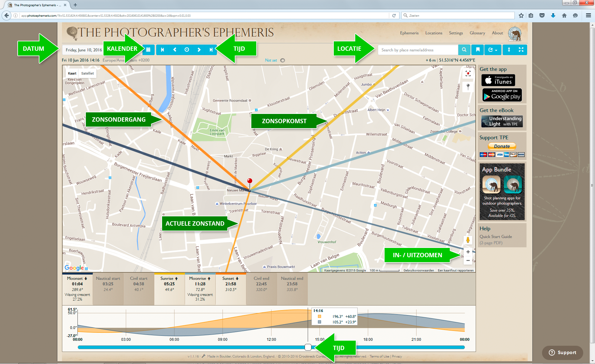Open the Locations menu item
This screenshot has height=364, width=595.
point(434,33)
